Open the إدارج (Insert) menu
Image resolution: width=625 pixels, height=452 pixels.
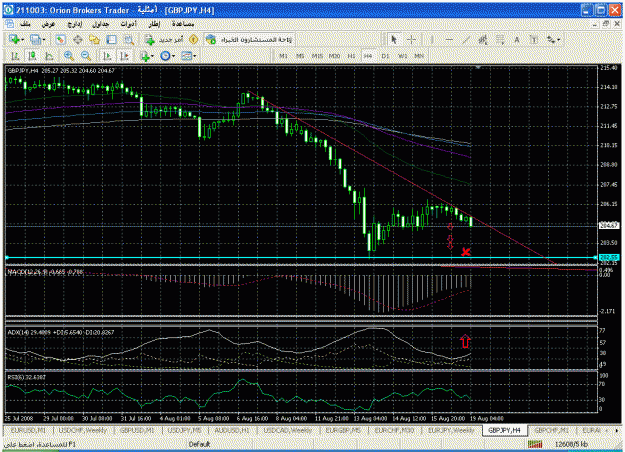tap(75, 24)
